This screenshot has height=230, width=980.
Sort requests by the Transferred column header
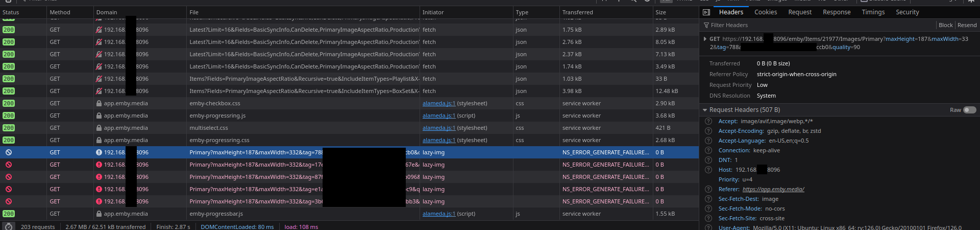(577, 12)
